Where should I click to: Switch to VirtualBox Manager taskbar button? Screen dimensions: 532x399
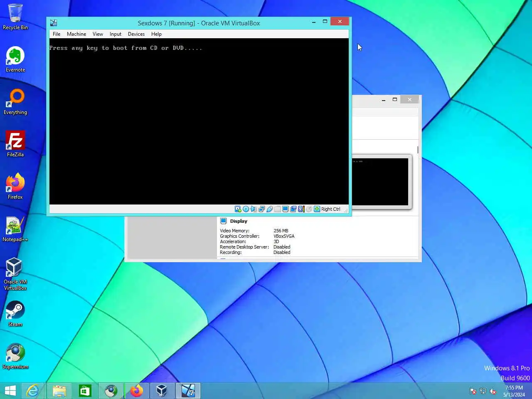[x=162, y=391]
